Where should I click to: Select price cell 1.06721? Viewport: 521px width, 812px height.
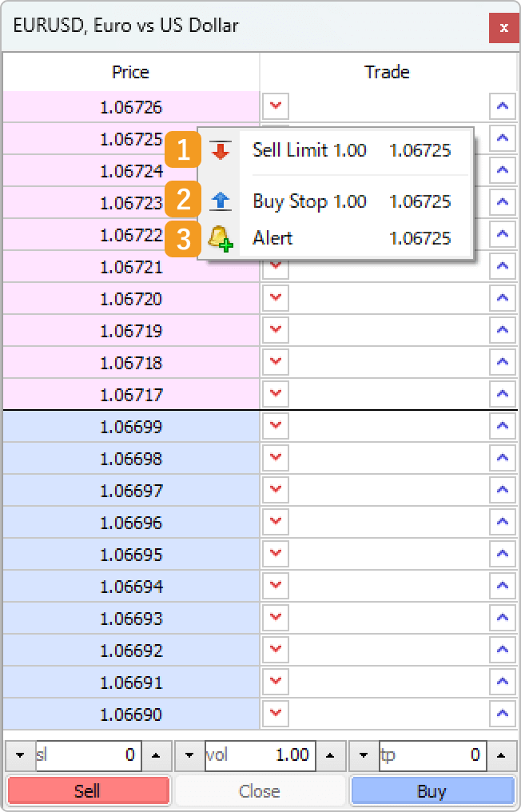(131, 267)
